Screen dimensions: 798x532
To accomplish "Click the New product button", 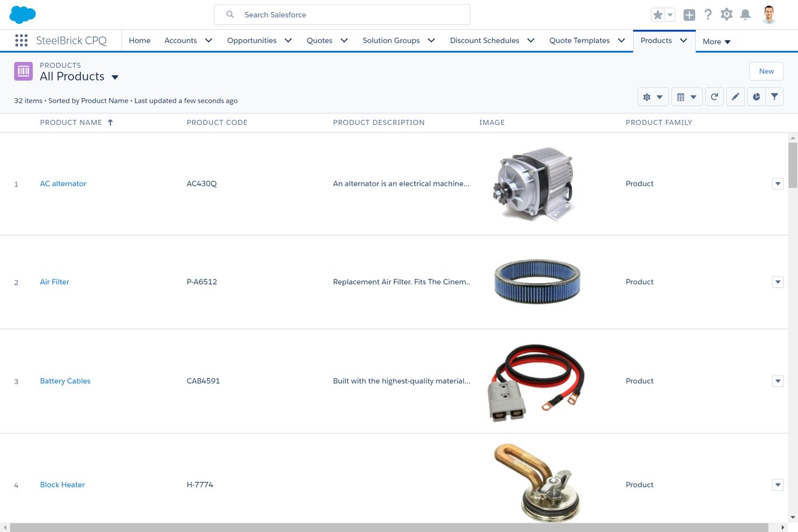I will 766,71.
